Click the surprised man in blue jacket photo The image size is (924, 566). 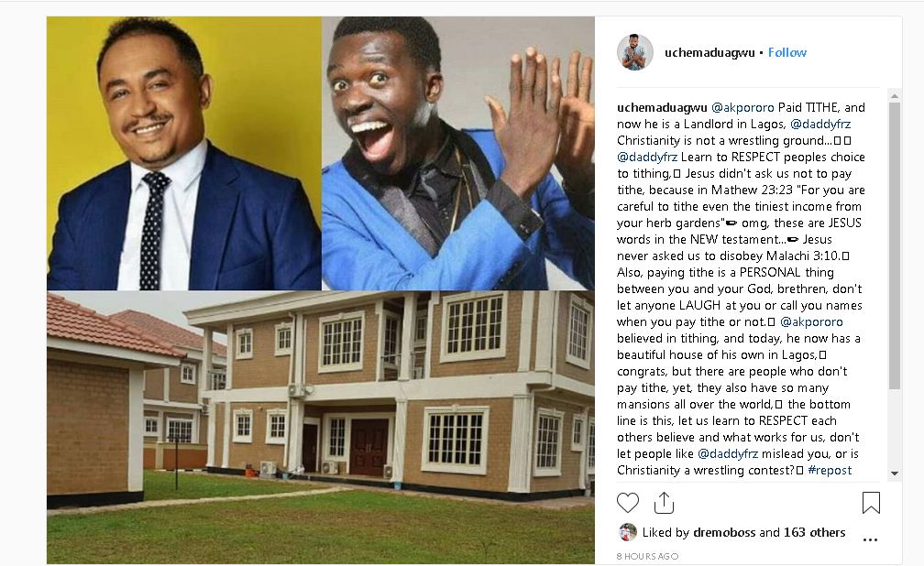point(458,153)
